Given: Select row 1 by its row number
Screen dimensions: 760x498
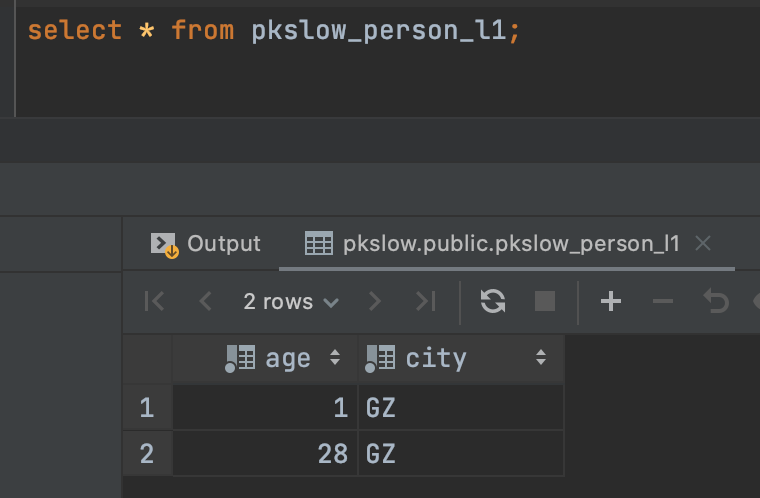Looking at the screenshot, I should [148, 408].
